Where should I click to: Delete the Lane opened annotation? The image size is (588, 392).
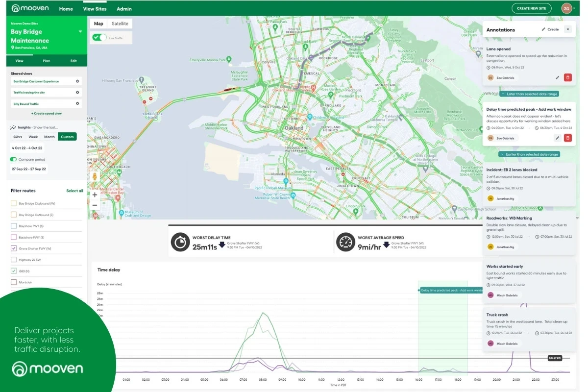coord(568,77)
